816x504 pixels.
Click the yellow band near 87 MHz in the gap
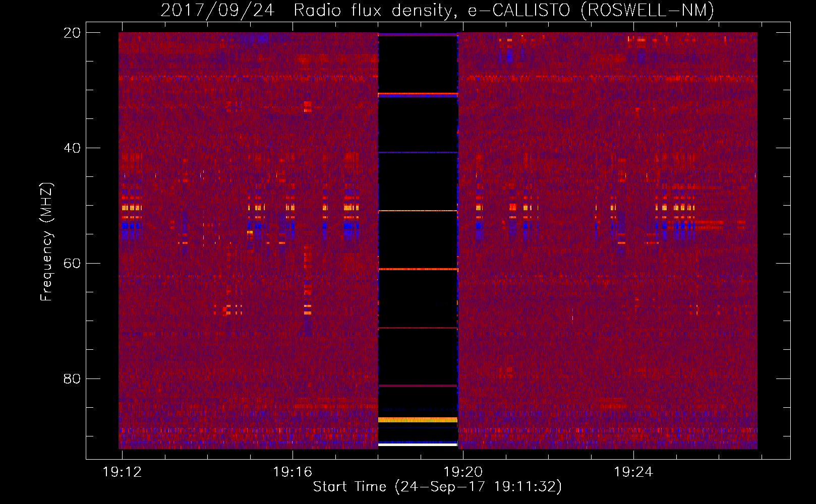[418, 419]
